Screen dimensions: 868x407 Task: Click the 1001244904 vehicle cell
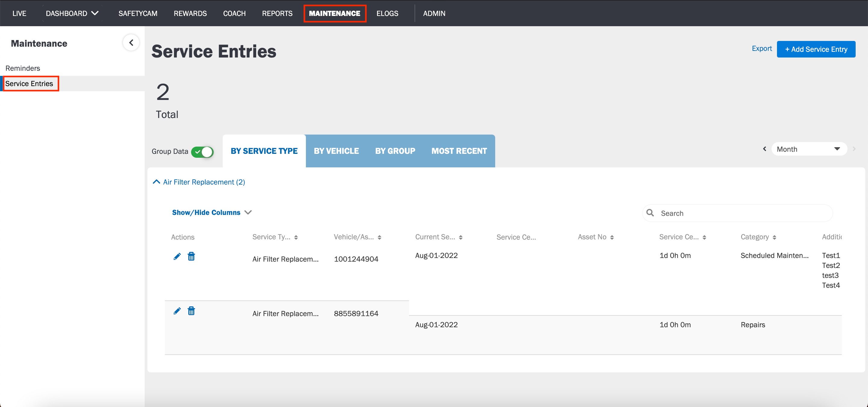356,259
